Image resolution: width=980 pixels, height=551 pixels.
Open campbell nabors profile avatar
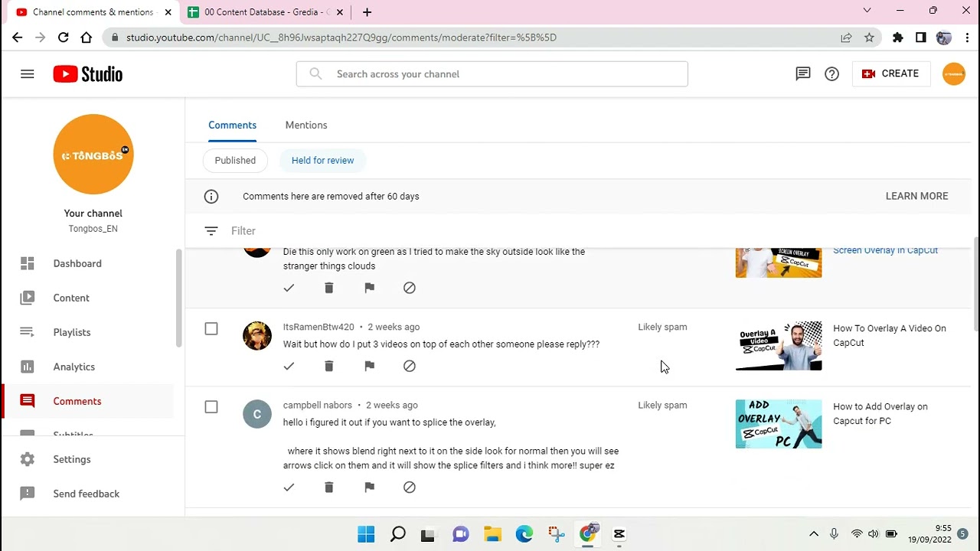[257, 414]
